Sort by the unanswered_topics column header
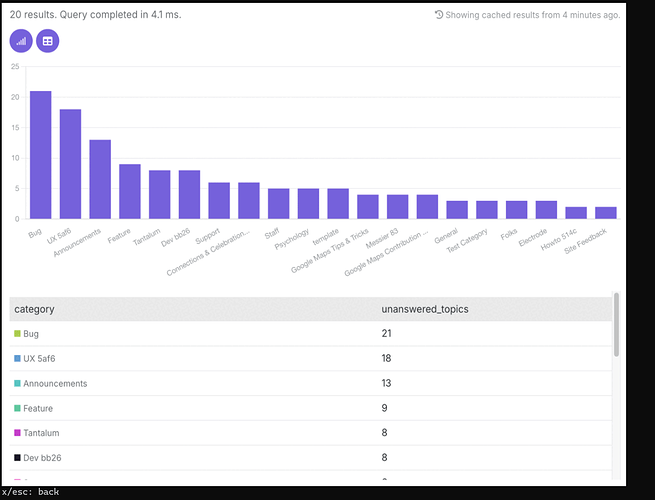 [x=425, y=309]
